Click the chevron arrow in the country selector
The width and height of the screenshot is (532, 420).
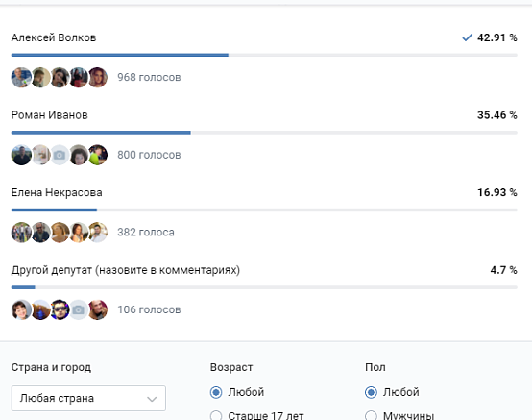(152, 399)
